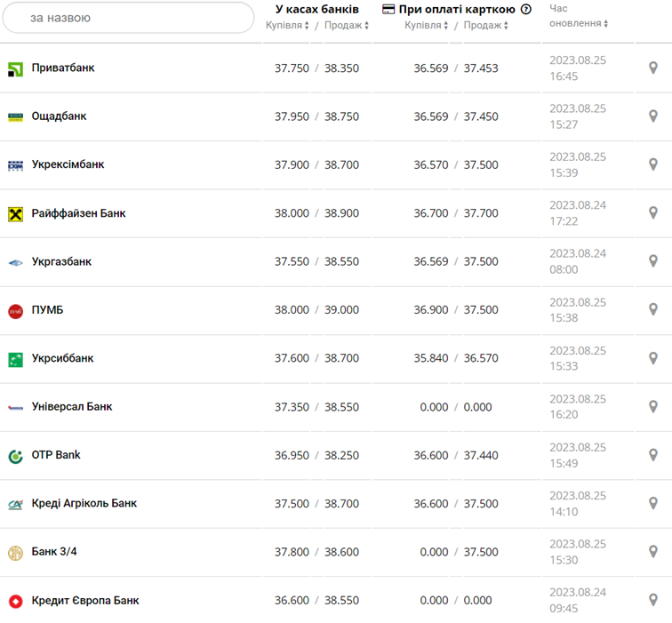Focus the bank name search field

pos(128,18)
